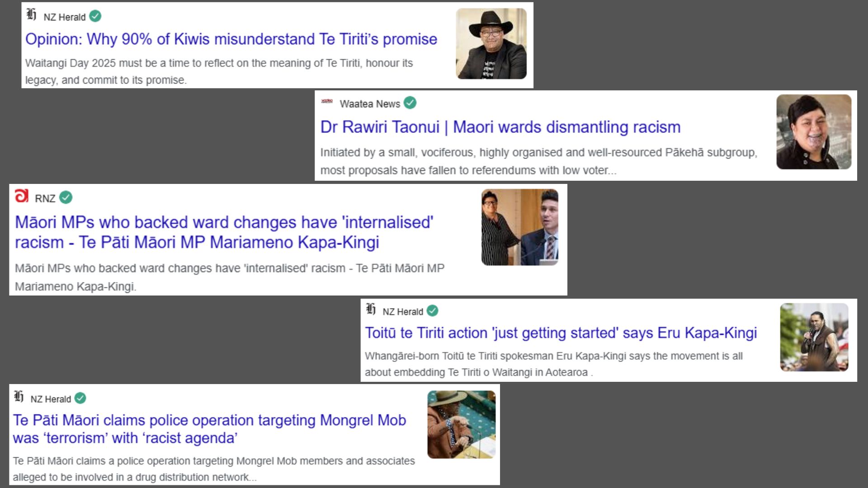Click the verified badge next to RNZ
Image resolution: width=868 pixels, height=488 pixels.
click(x=66, y=197)
